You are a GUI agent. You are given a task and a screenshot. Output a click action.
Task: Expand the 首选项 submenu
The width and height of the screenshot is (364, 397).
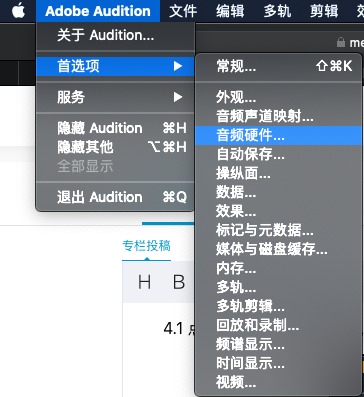115,66
